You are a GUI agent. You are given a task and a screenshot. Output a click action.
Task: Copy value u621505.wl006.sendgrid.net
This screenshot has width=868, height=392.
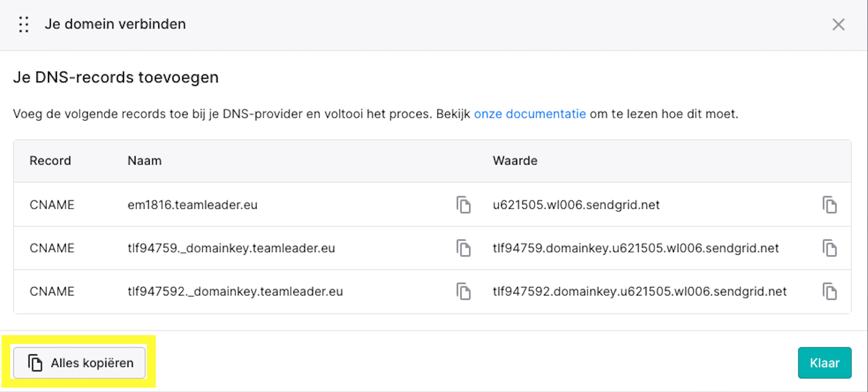[x=829, y=205]
